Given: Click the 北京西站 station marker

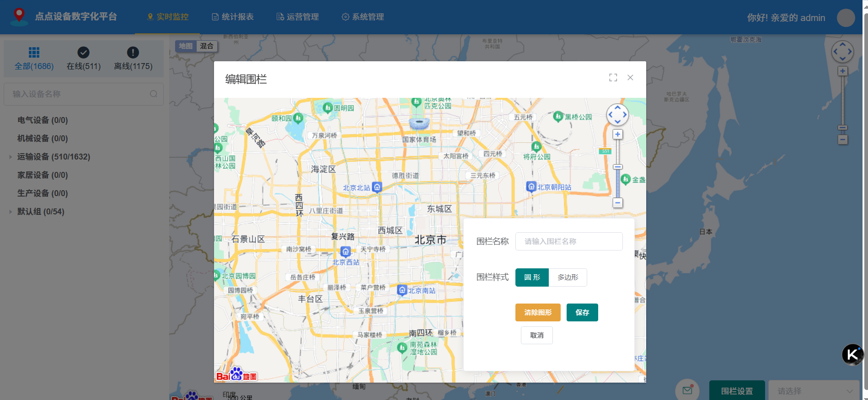Looking at the screenshot, I should tap(346, 251).
